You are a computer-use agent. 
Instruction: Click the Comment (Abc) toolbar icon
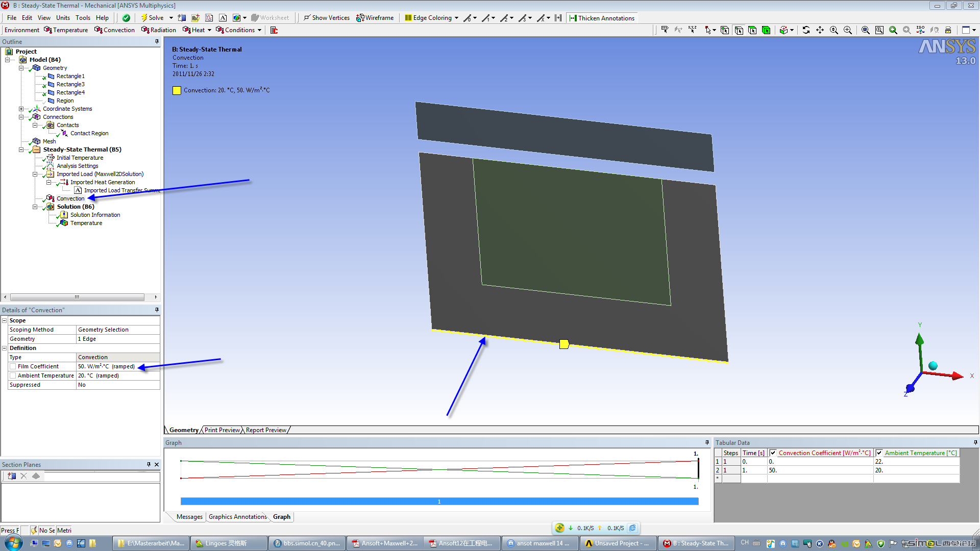click(x=195, y=18)
